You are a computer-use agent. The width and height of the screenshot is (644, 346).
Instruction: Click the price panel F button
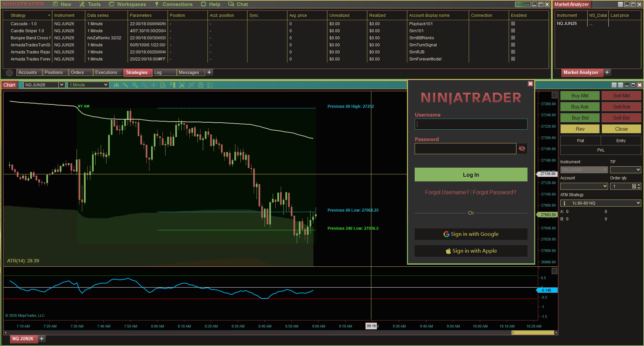pos(555,95)
